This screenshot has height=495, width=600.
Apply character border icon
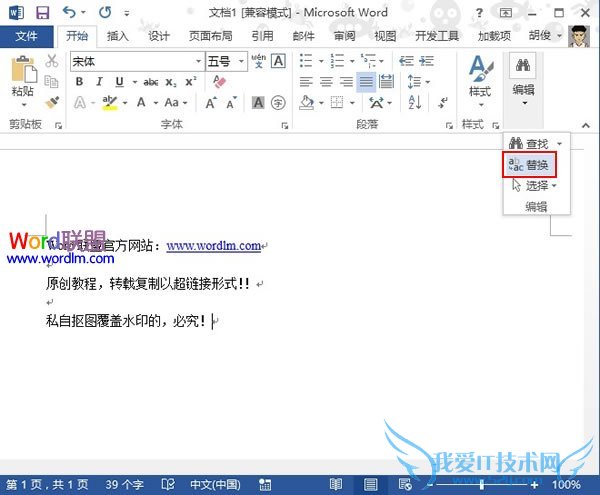(x=278, y=61)
